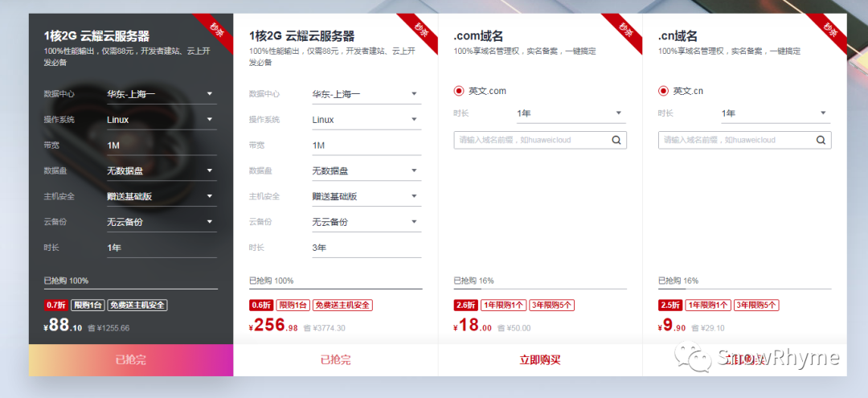Click the ¥88.10 price
Image resolution: width=868 pixels, height=398 pixels.
click(63, 326)
